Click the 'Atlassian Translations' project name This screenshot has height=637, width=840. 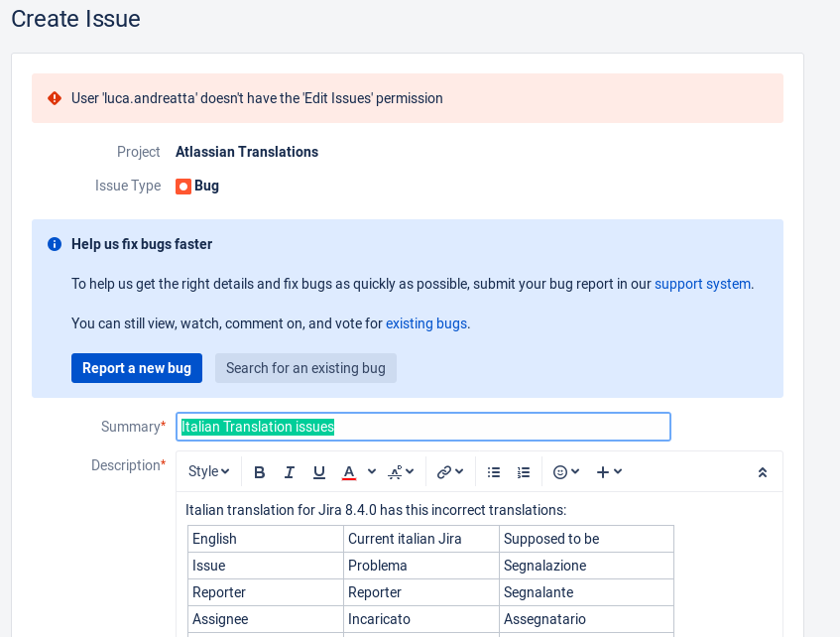click(x=247, y=152)
